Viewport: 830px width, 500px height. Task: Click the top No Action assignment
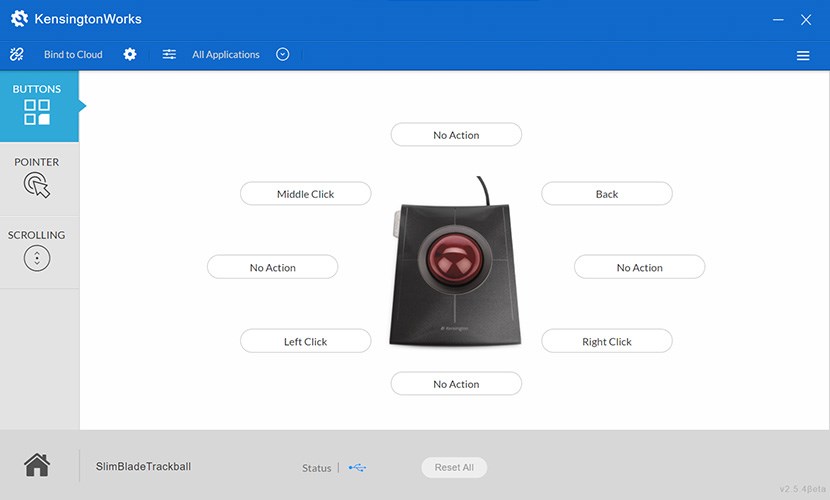coord(456,135)
